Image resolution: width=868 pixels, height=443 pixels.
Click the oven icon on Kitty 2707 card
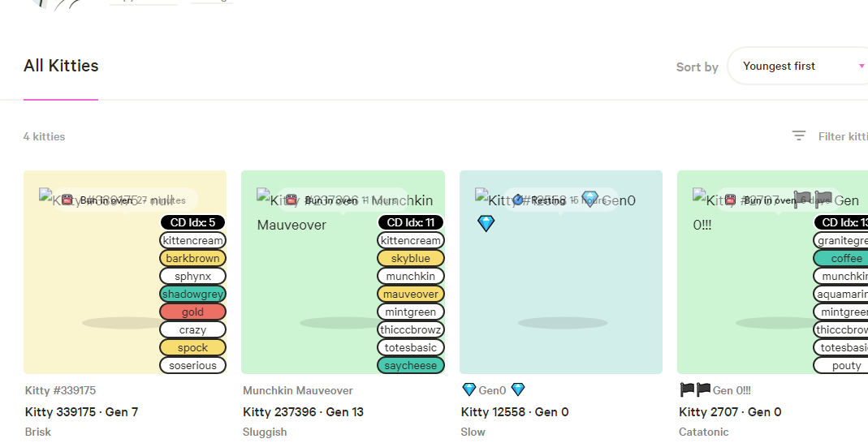(730, 200)
